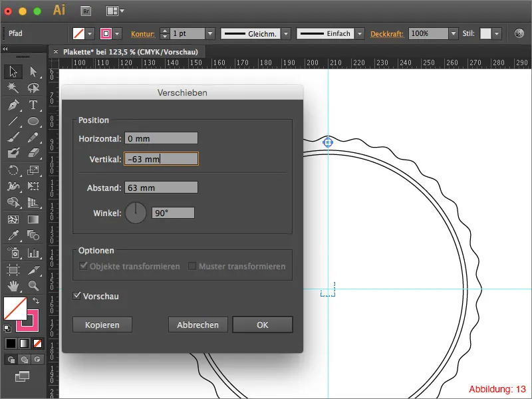This screenshot has width=532, height=399.
Task: Select the Shape Builder tool
Action: [x=13, y=203]
